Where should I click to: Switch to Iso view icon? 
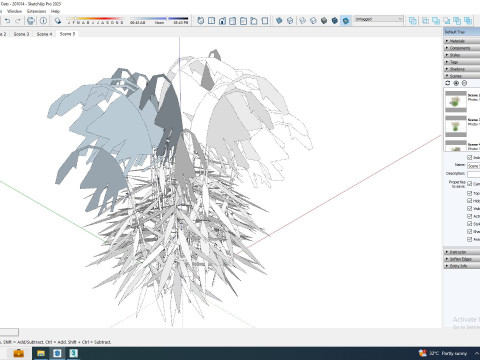coord(201,21)
